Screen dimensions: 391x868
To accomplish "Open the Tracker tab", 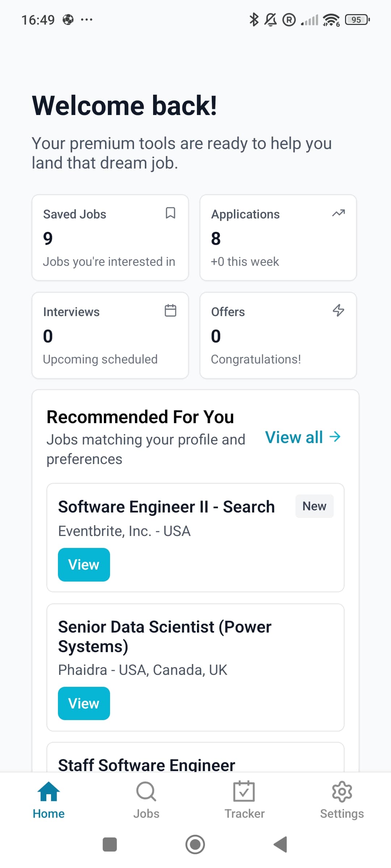I will [x=244, y=800].
